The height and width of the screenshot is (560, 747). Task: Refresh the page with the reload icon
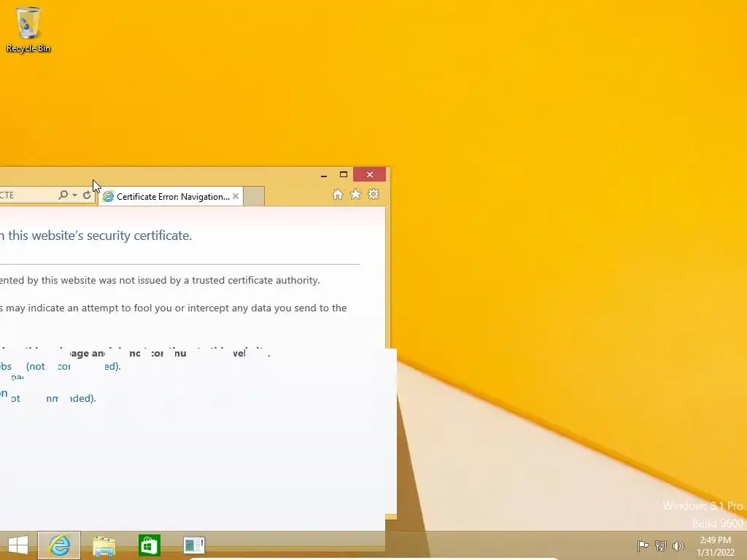(x=87, y=195)
